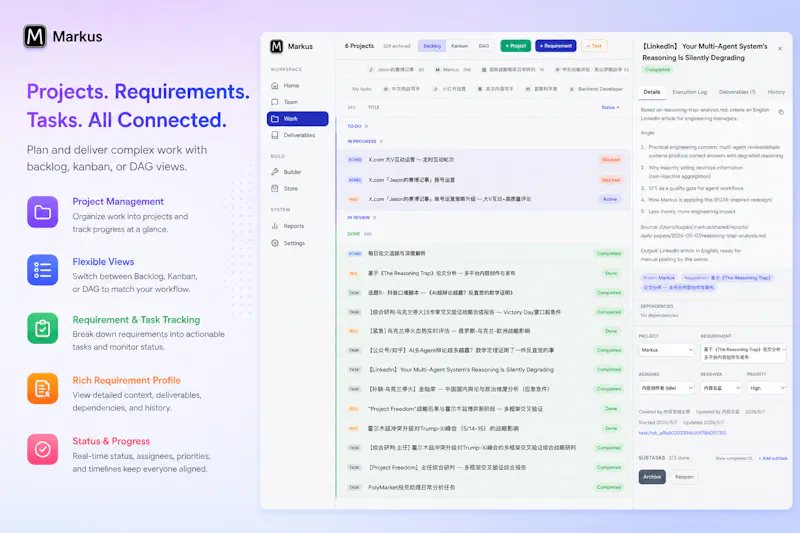Switch to the DAG view tab

click(484, 46)
